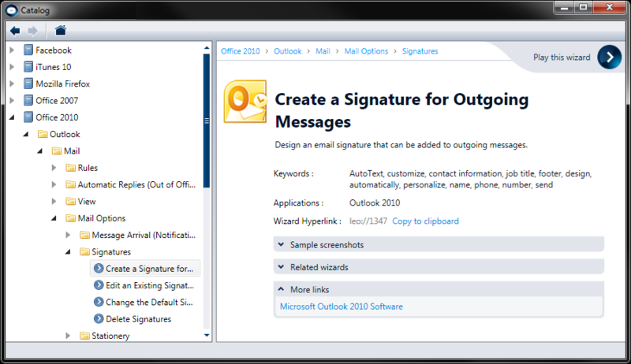Click the tree panel scrollbar thumb
Image resolution: width=631 pixels, height=364 pixels.
point(207,121)
